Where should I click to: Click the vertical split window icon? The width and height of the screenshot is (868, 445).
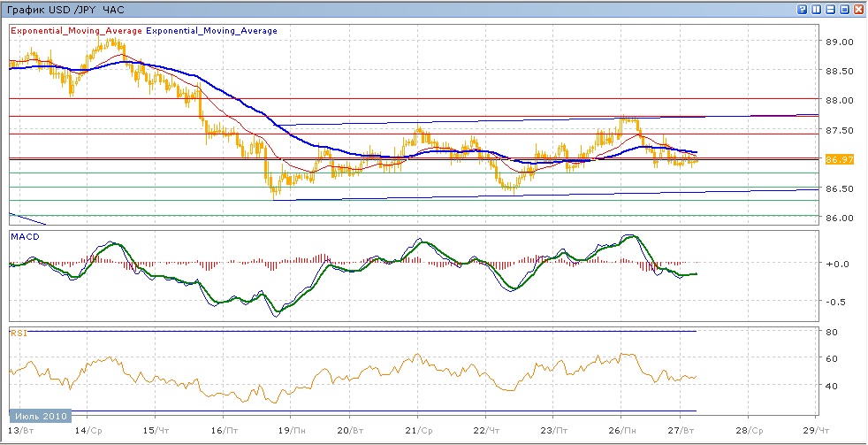(x=817, y=9)
